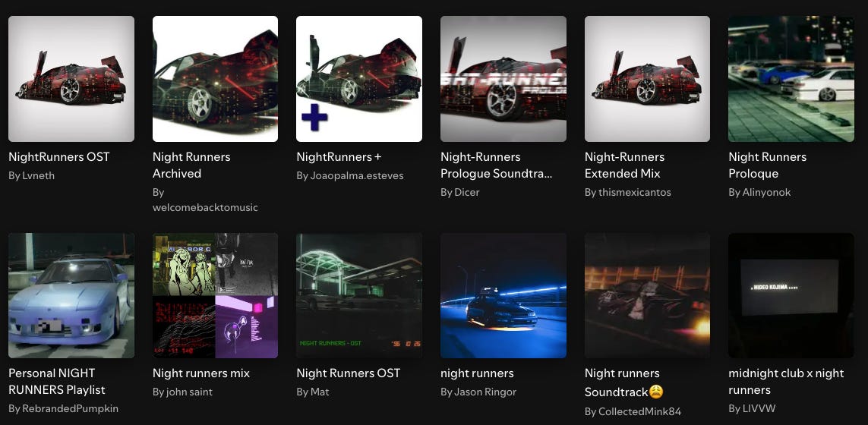The width and height of the screenshot is (868, 425).
Task: Open Night-Runners Prologue Soundtrack cover art
Action: [x=503, y=79]
